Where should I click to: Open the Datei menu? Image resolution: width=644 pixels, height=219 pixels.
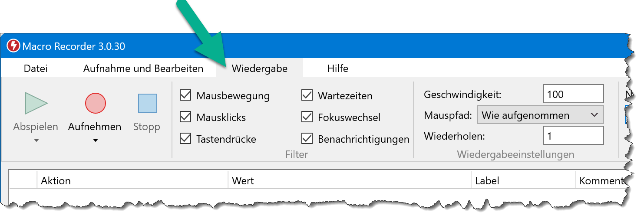pyautogui.click(x=36, y=69)
